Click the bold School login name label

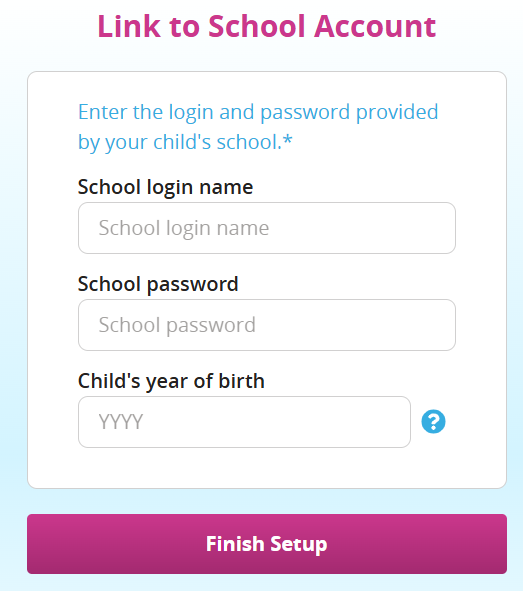click(x=165, y=187)
